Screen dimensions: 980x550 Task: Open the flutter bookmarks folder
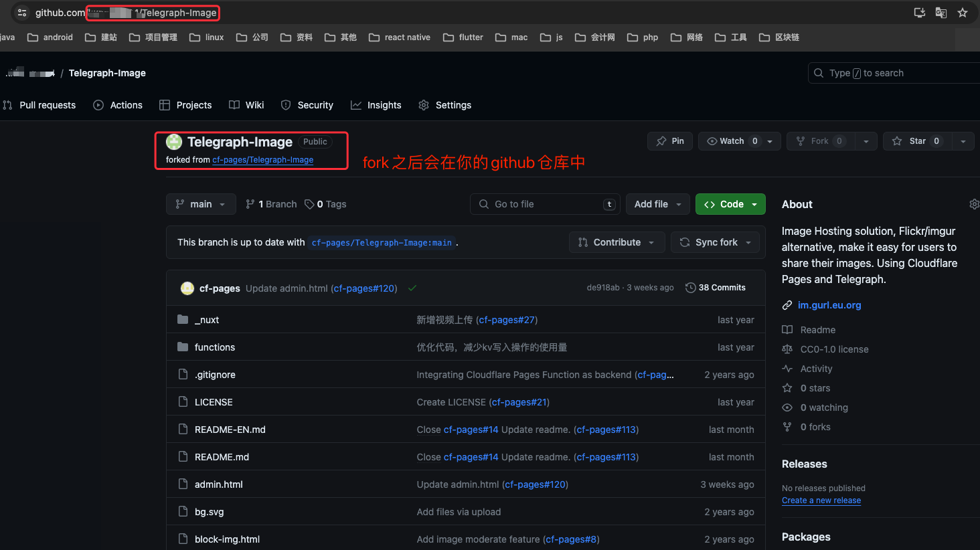[x=463, y=37]
